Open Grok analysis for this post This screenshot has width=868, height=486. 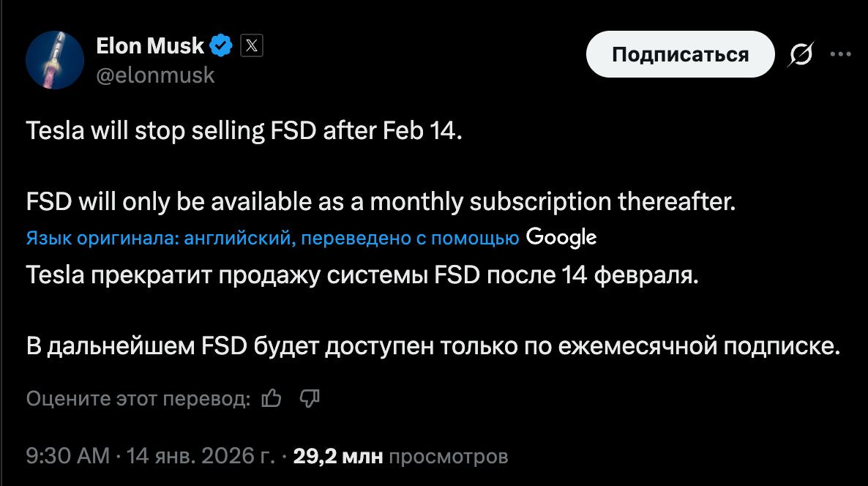(799, 54)
